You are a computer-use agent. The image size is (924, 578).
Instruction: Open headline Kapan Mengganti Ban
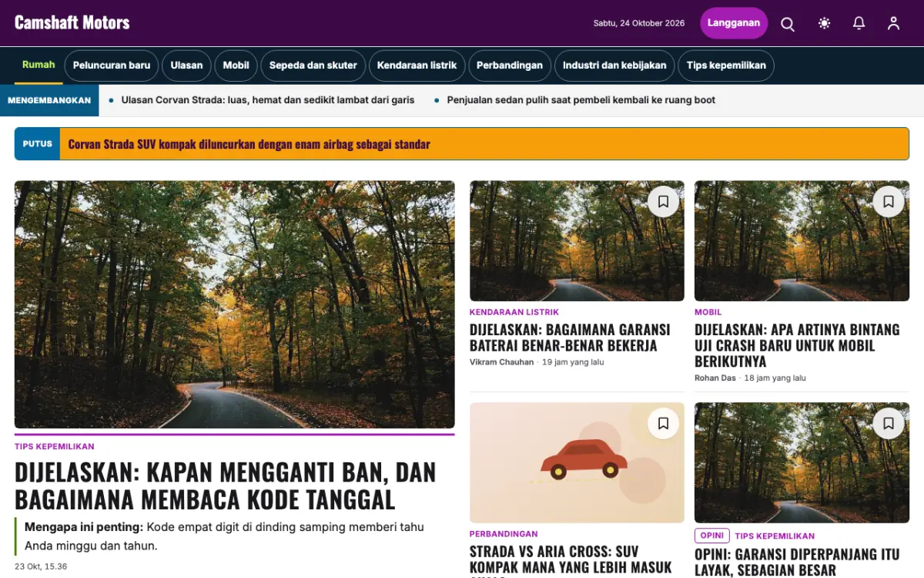225,486
